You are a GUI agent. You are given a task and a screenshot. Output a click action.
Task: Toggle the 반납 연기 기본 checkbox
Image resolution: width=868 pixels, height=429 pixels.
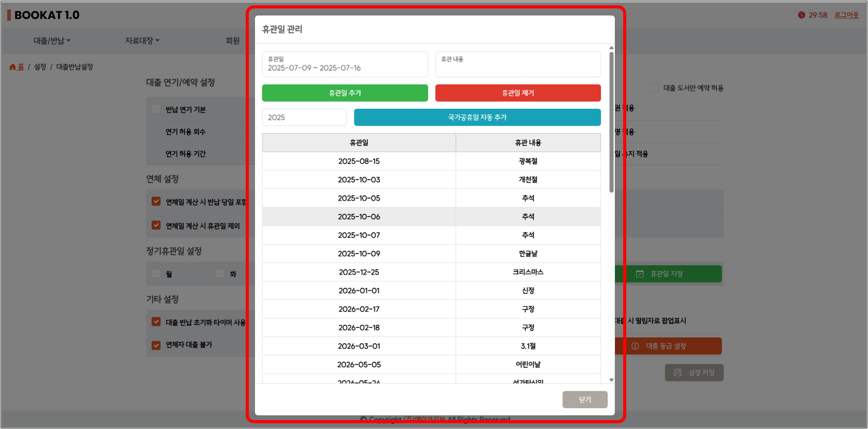(x=156, y=109)
